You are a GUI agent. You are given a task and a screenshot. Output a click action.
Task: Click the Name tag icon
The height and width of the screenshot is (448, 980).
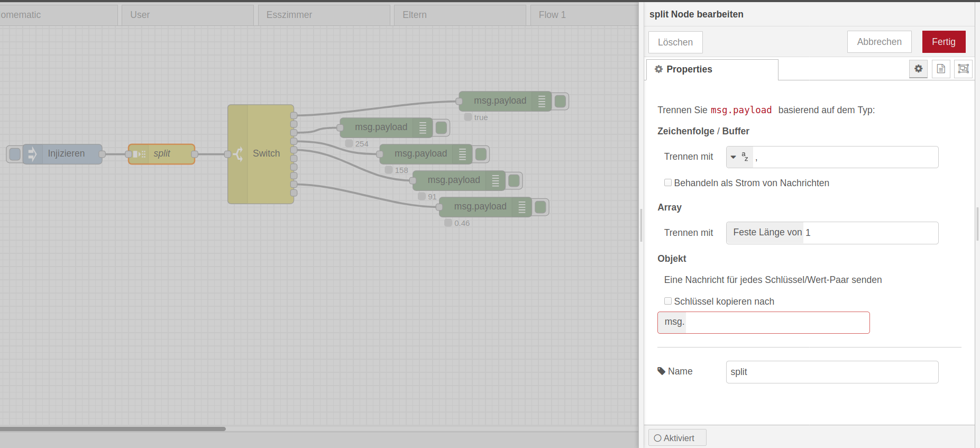[x=661, y=371]
